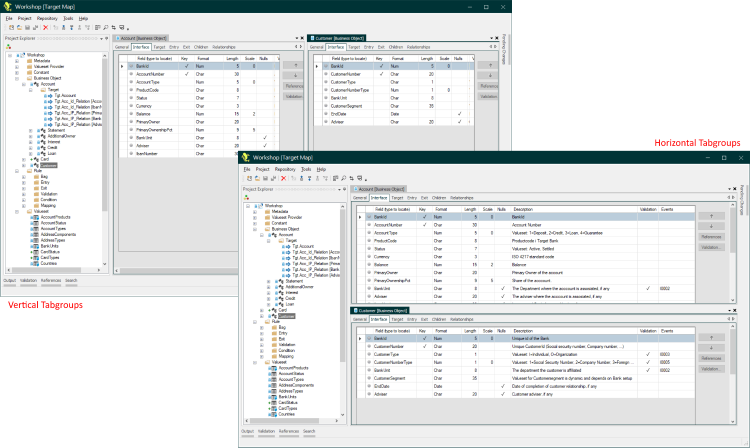This screenshot has height=448, width=750.
Task: Collapse the Business Object node in the back window tree
Action: (18, 76)
